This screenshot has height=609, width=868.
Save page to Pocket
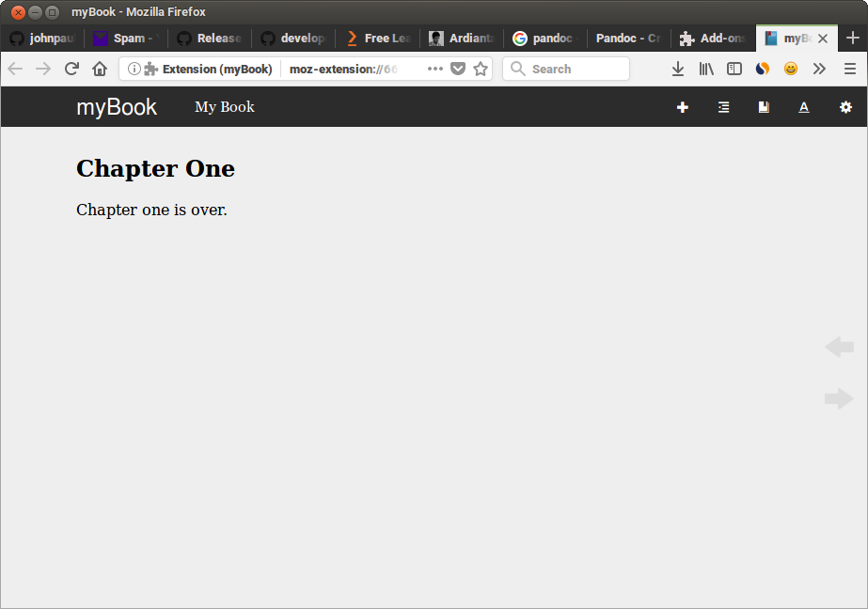tap(458, 69)
